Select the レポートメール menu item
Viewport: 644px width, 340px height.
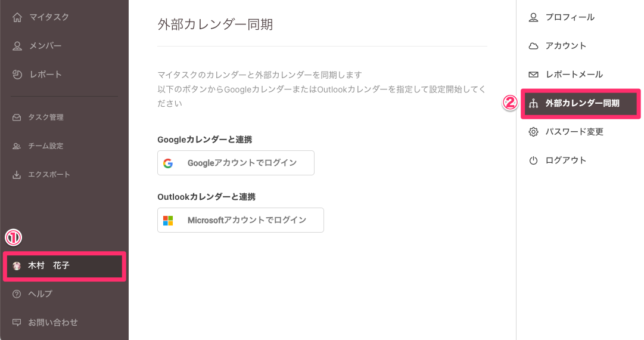click(x=574, y=75)
